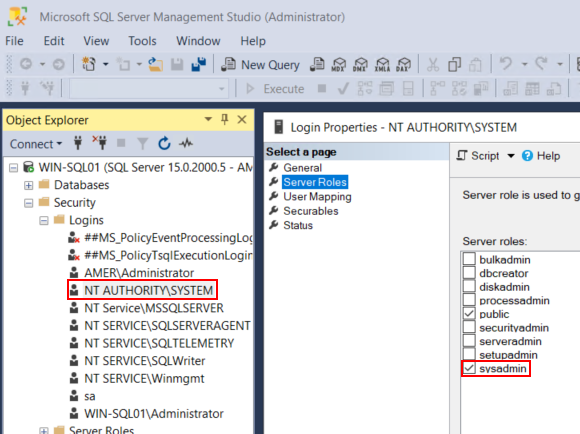Click the Cancel Executing Query stop icon
This screenshot has height=434, width=580.
[x=322, y=88]
